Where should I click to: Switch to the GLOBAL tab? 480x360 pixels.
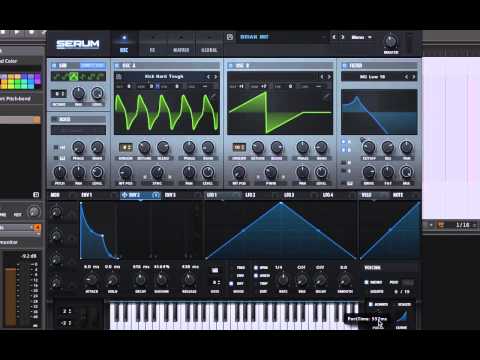click(x=209, y=44)
